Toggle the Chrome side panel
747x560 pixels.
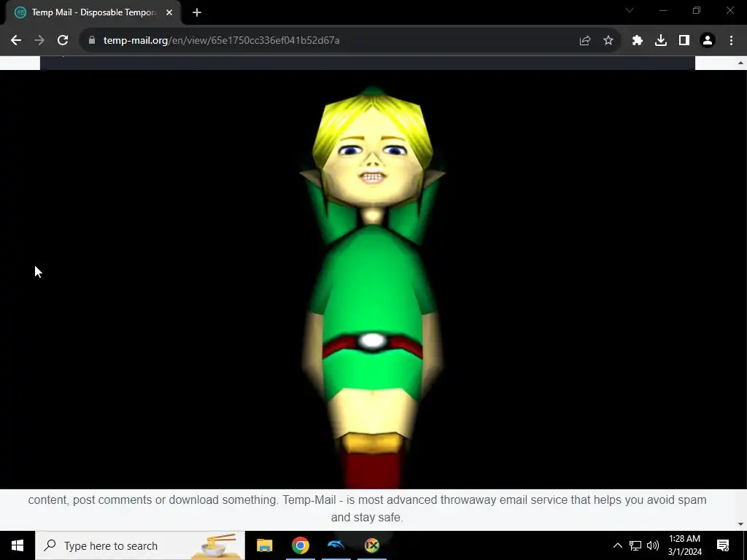tap(684, 41)
